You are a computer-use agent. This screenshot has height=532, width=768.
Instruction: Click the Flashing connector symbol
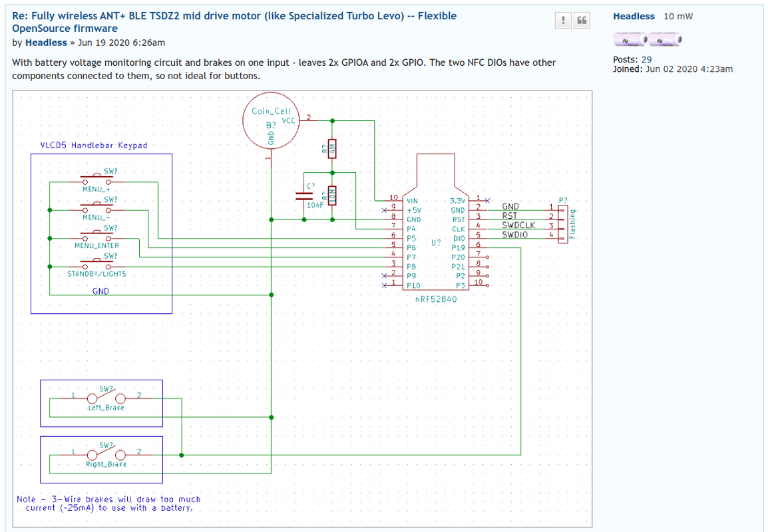coord(563,223)
